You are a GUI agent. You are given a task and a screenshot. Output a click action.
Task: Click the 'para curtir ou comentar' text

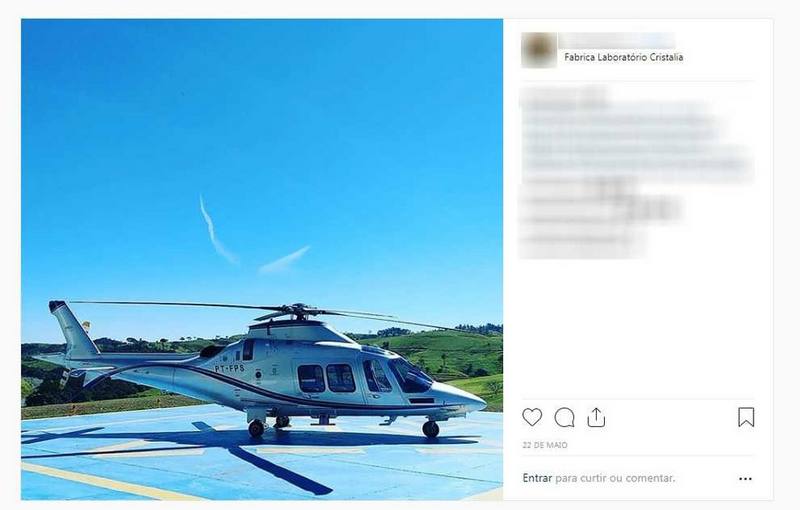click(x=615, y=478)
